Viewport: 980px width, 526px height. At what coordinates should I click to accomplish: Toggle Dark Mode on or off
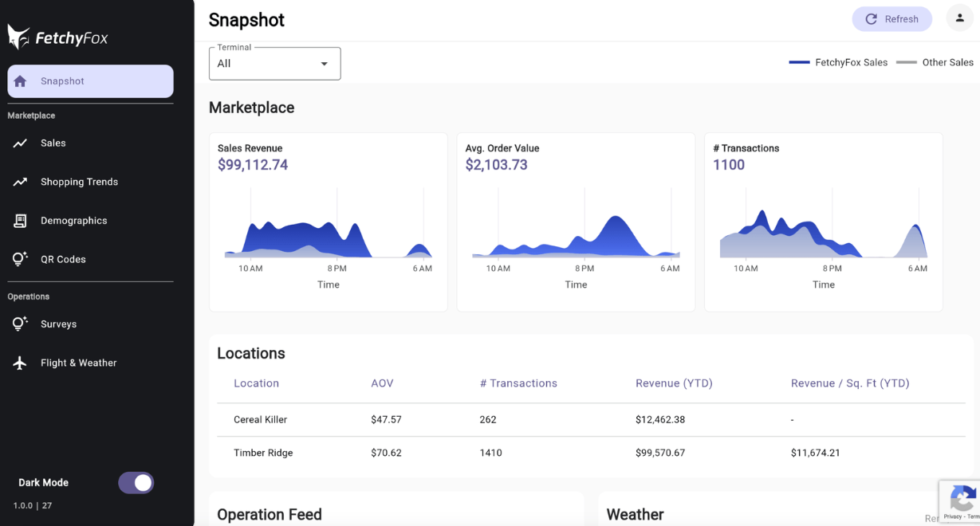coord(136,482)
